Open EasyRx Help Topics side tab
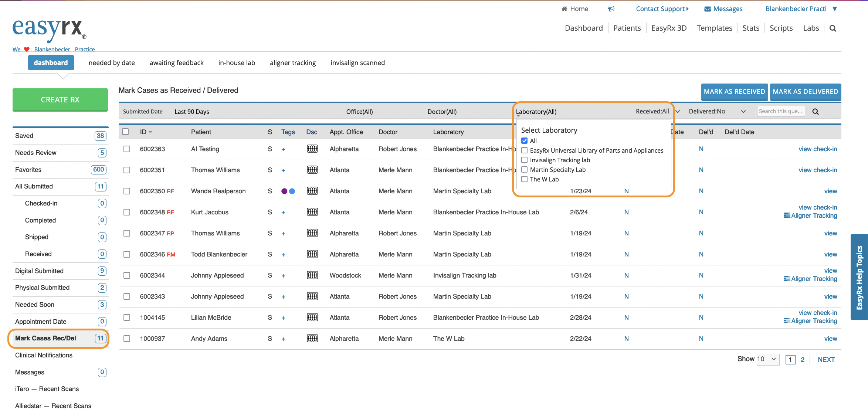 coord(859,277)
